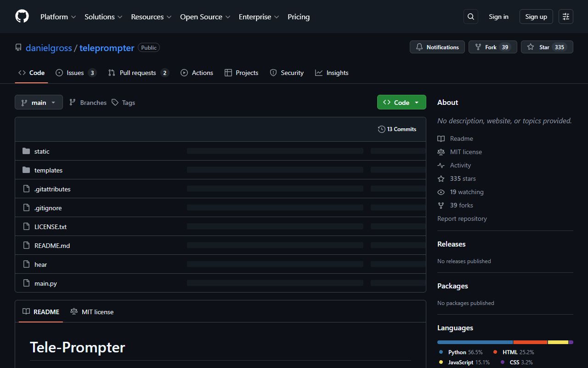Click the blue Python segment in language bar
The image size is (588, 368).
click(475, 342)
